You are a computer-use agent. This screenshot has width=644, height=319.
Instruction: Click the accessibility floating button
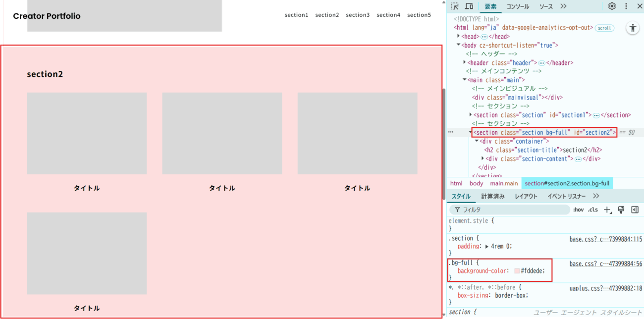(633, 28)
